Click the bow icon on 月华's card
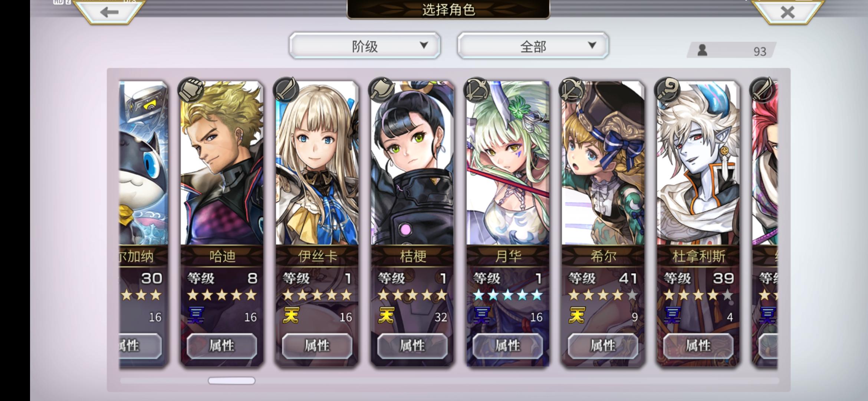The height and width of the screenshot is (401, 868). click(x=477, y=90)
